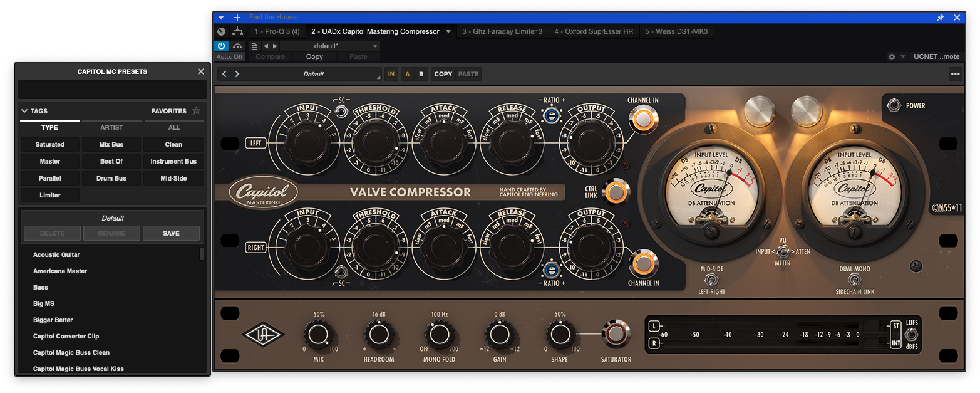Toggle the plugin bypass power button
The width and height of the screenshot is (980, 393).
click(x=222, y=46)
